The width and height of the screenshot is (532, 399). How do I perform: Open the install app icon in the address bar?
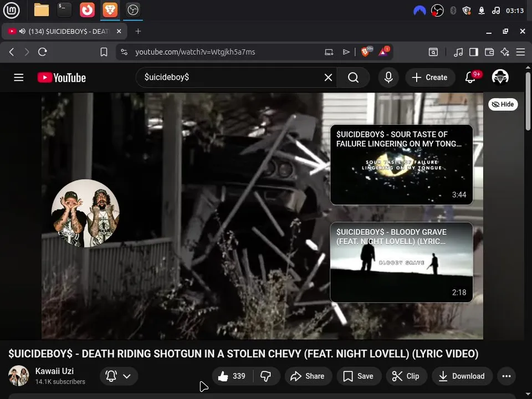click(329, 52)
